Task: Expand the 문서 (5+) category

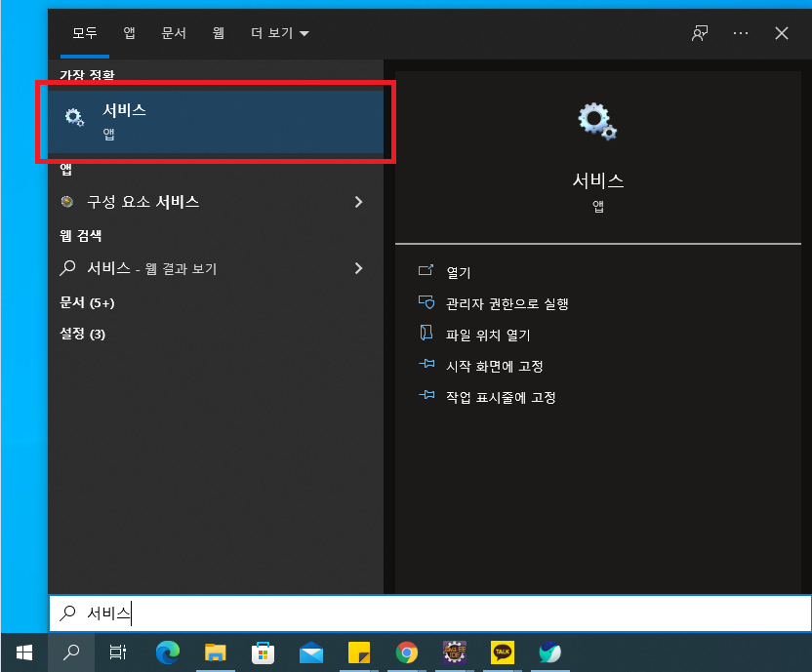Action: pos(87,303)
